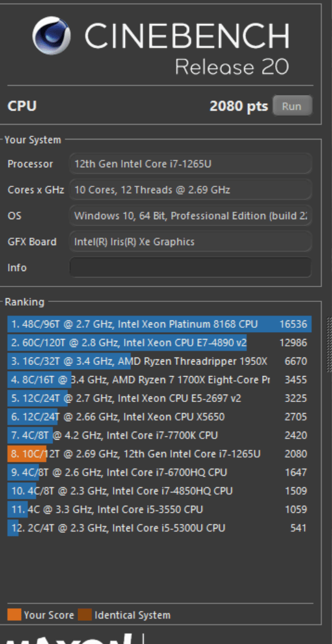Click the OS field showing Windows 10
Screen dimensions: 332x644
pyautogui.click(x=190, y=215)
